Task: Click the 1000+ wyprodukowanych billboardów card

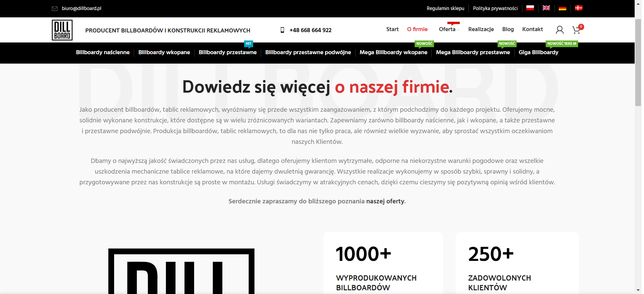Action: tap(383, 263)
